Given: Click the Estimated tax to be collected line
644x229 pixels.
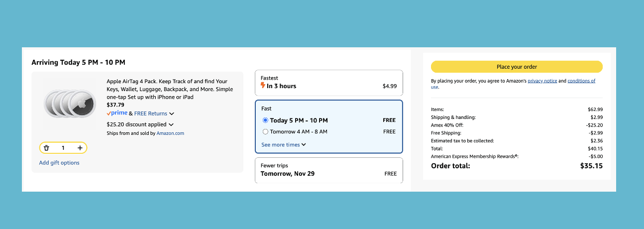Looking at the screenshot, I should click(517, 141).
